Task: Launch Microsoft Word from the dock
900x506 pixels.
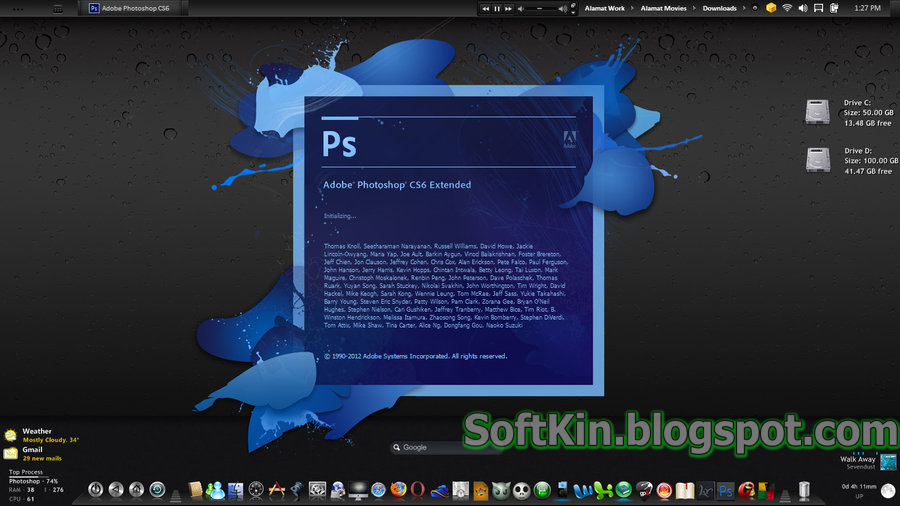Action: [583, 491]
